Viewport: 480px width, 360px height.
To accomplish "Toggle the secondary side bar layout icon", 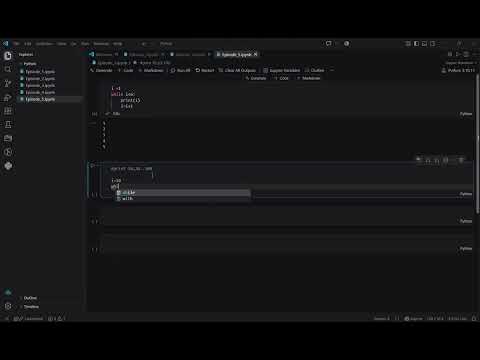I will pyautogui.click(x=433, y=44).
